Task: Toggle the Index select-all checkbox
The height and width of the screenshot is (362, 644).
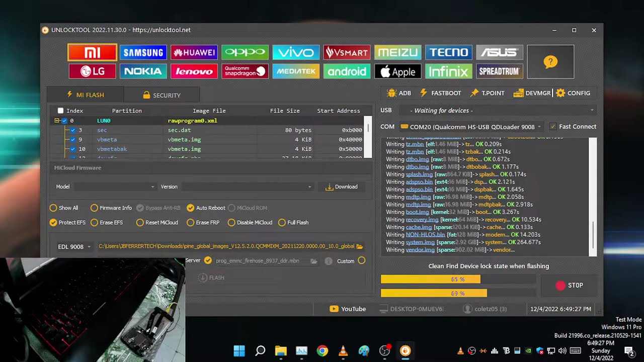Action: 61,111
